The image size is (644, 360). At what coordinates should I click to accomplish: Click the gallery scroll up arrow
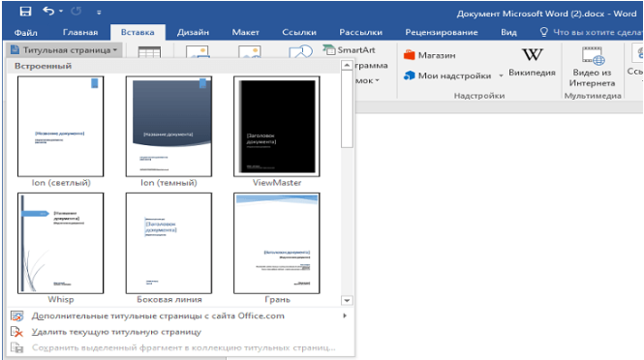[x=347, y=65]
